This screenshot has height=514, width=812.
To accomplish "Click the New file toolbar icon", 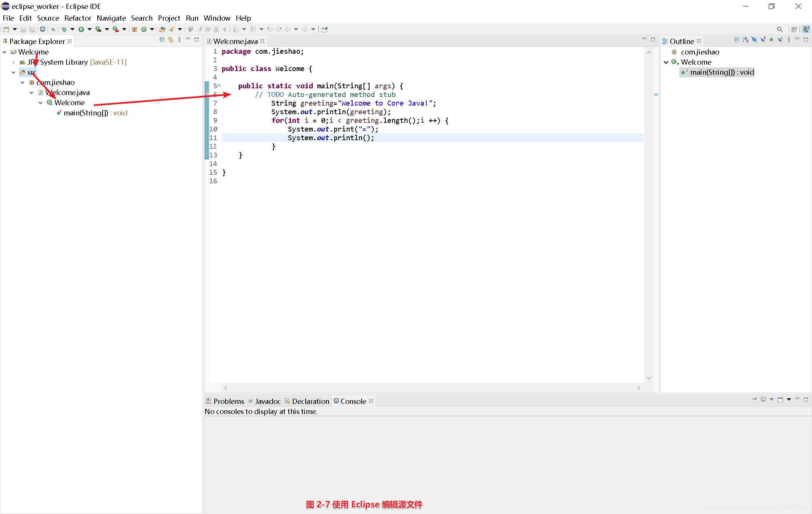I will click(x=6, y=29).
